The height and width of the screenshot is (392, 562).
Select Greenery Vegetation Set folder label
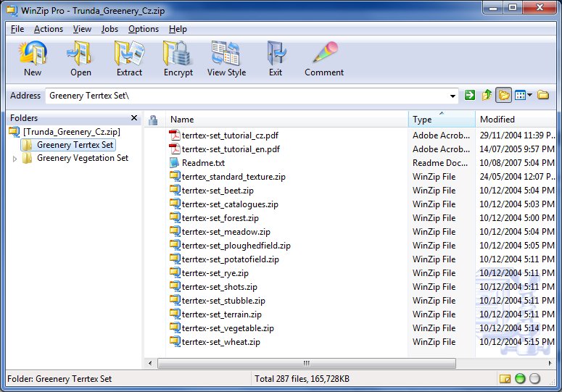coord(83,158)
